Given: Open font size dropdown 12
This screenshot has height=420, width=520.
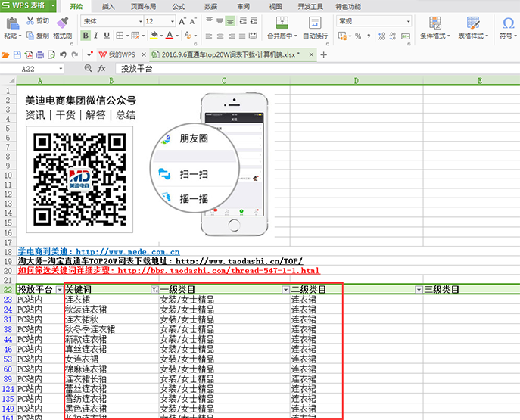Looking at the screenshot, I should point(173,21).
